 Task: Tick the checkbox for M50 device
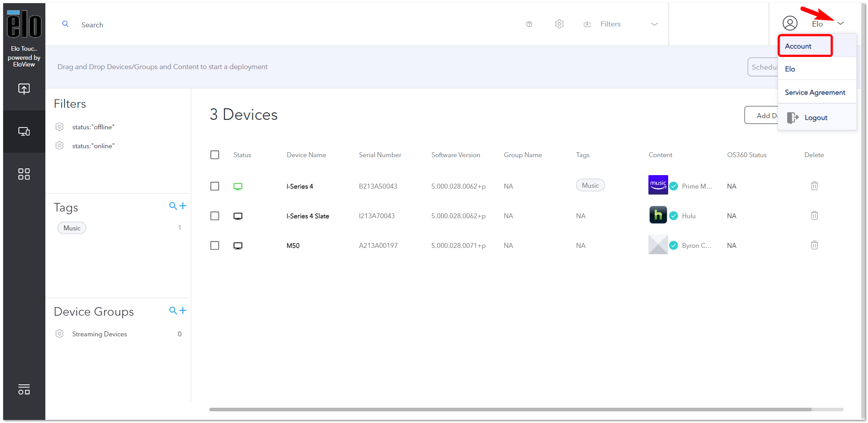tap(215, 246)
